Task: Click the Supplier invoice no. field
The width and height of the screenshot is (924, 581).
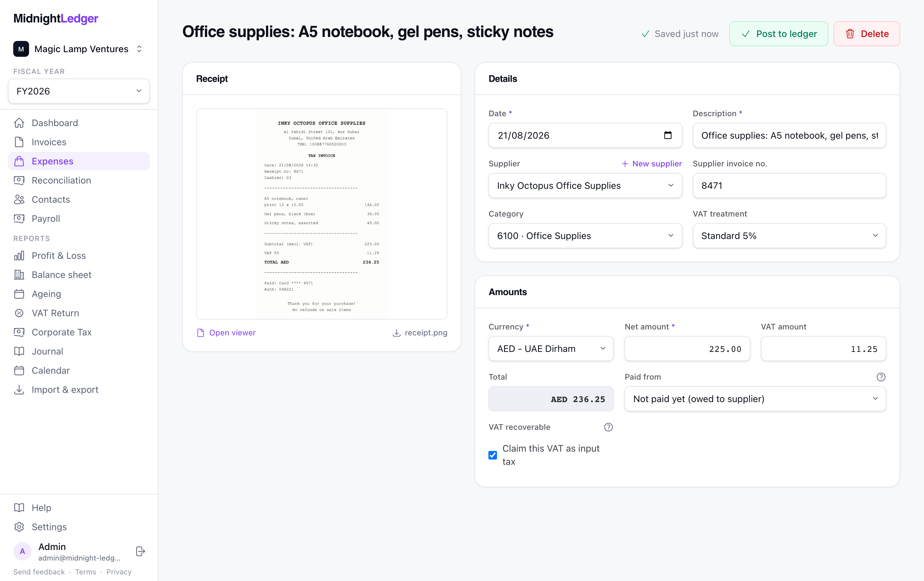Action: click(x=789, y=186)
